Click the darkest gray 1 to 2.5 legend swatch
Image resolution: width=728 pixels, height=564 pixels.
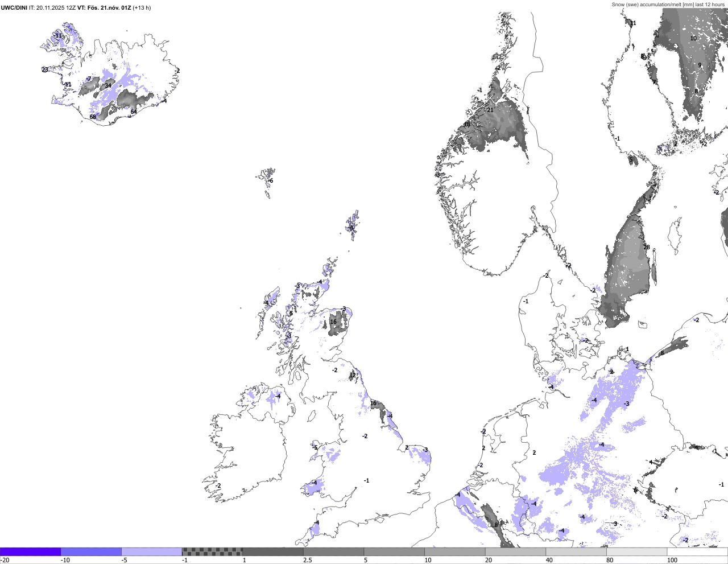pyautogui.click(x=273, y=551)
